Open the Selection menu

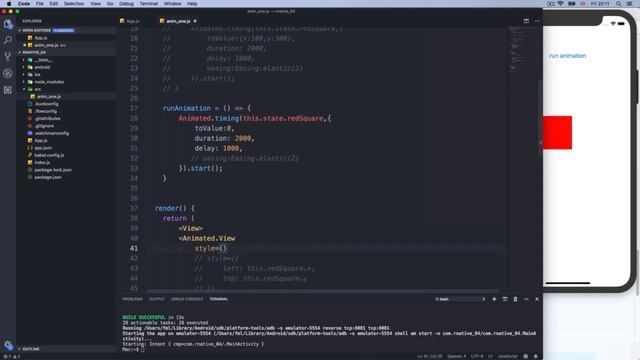74,4
